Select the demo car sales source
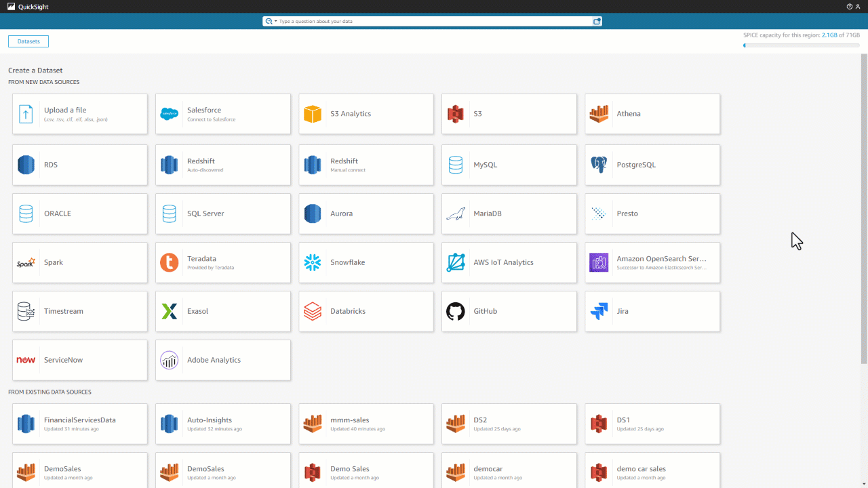868x488 pixels. coord(652,470)
